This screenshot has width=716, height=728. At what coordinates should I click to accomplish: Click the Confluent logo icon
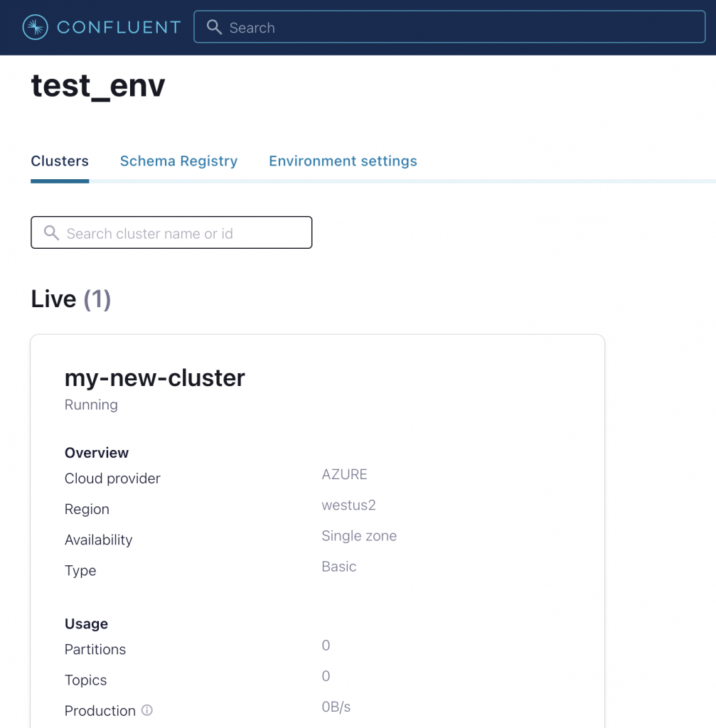[36, 27]
